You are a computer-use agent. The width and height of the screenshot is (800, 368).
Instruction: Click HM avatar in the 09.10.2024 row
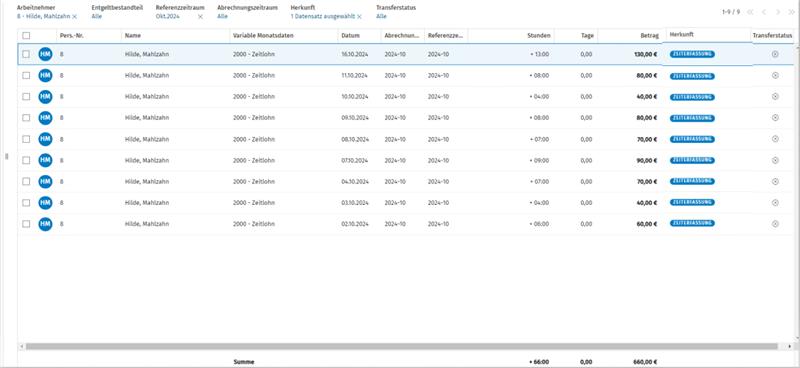coord(45,118)
